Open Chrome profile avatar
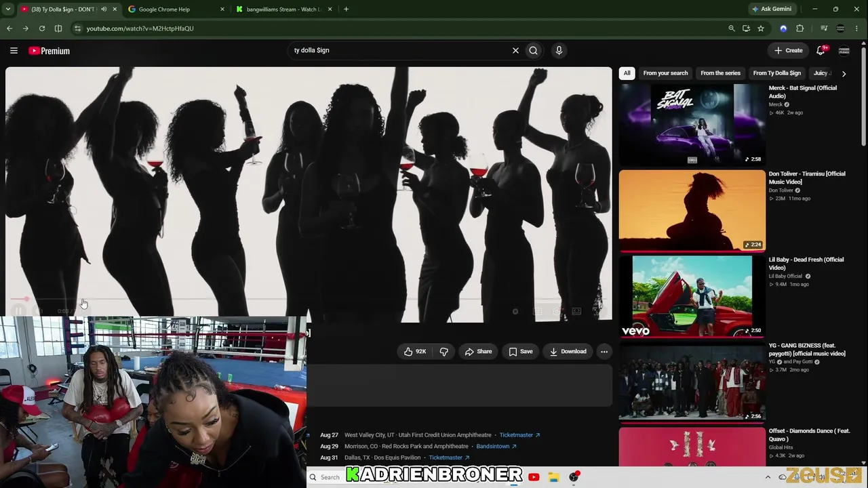The height and width of the screenshot is (488, 868). coord(841,28)
